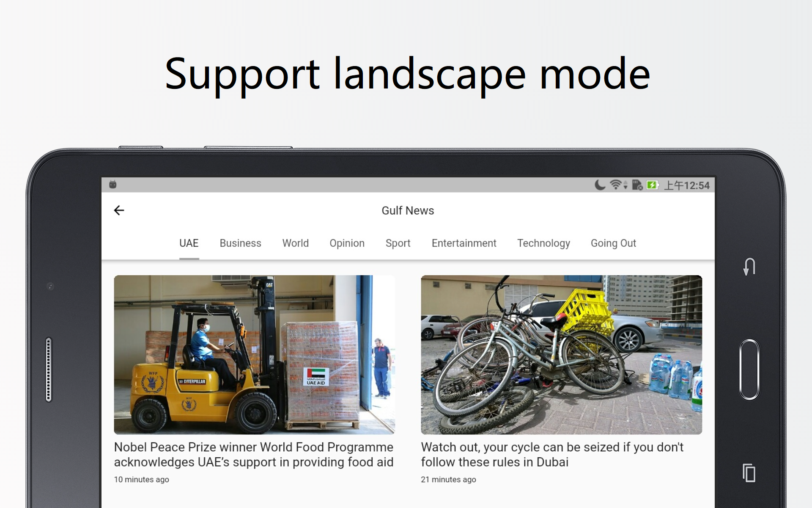Switch to the Business tab
812x508 pixels.
(240, 243)
